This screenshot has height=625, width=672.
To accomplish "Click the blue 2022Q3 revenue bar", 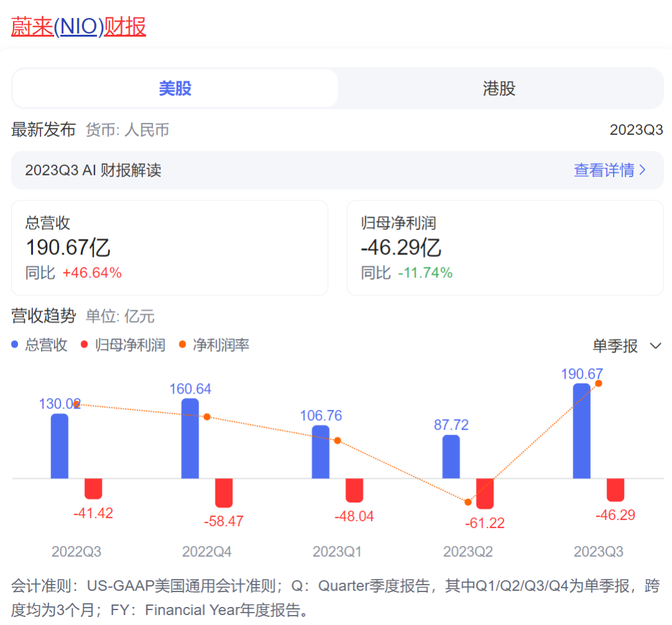I will click(60, 446).
